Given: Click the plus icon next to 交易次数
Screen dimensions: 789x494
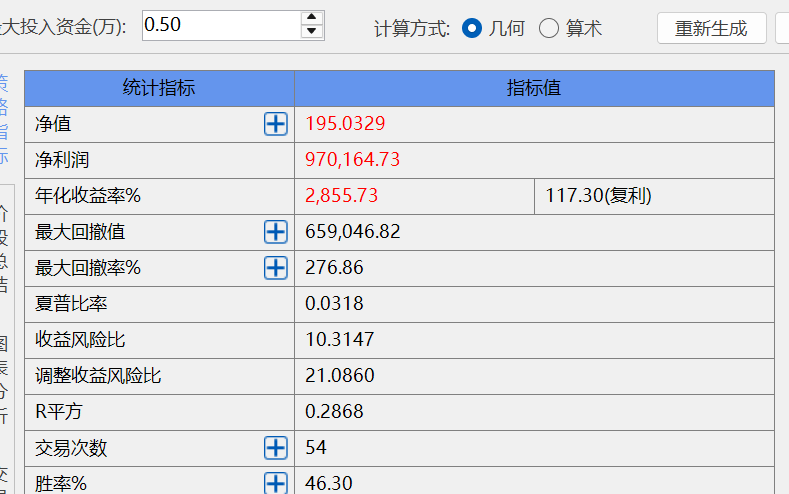Looking at the screenshot, I should pos(275,448).
